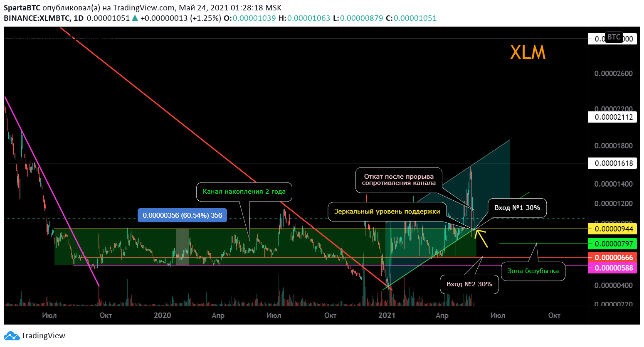Image resolution: width=644 pixels, height=347 pixels.
Task: Select the green 0.00000797 price label
Action: click(x=614, y=244)
